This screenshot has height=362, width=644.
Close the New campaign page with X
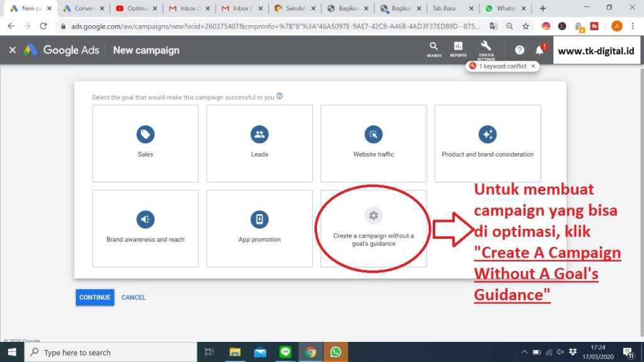click(13, 50)
